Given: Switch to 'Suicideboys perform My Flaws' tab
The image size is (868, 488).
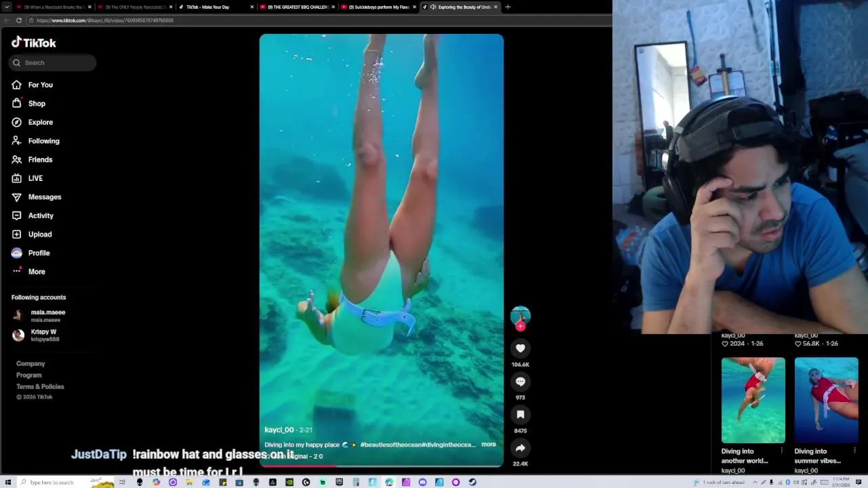Looking at the screenshot, I should 378,7.
